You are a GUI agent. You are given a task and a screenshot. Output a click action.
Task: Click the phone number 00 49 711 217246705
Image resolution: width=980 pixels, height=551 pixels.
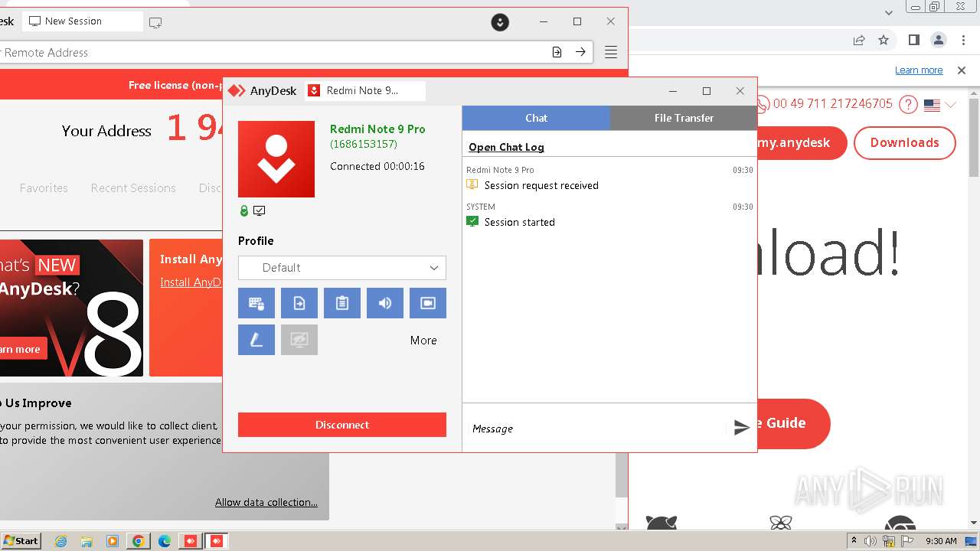(x=833, y=103)
